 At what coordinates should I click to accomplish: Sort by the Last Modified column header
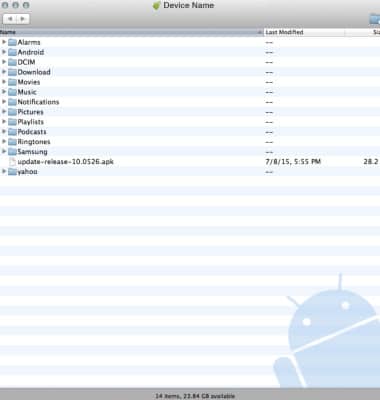tap(304, 32)
